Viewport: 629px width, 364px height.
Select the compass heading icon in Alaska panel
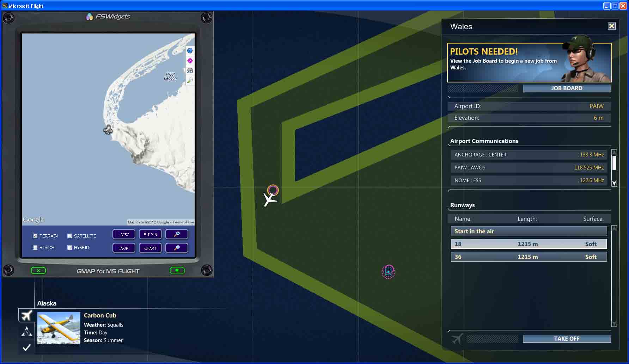pos(26,331)
